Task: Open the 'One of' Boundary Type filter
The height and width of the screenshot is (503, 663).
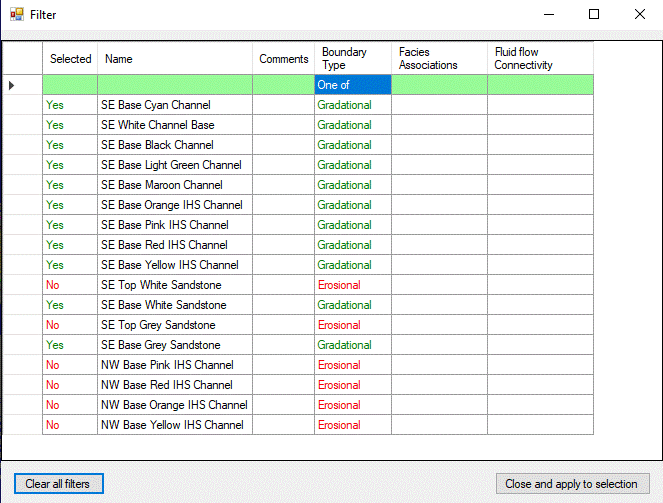Action: tap(352, 85)
